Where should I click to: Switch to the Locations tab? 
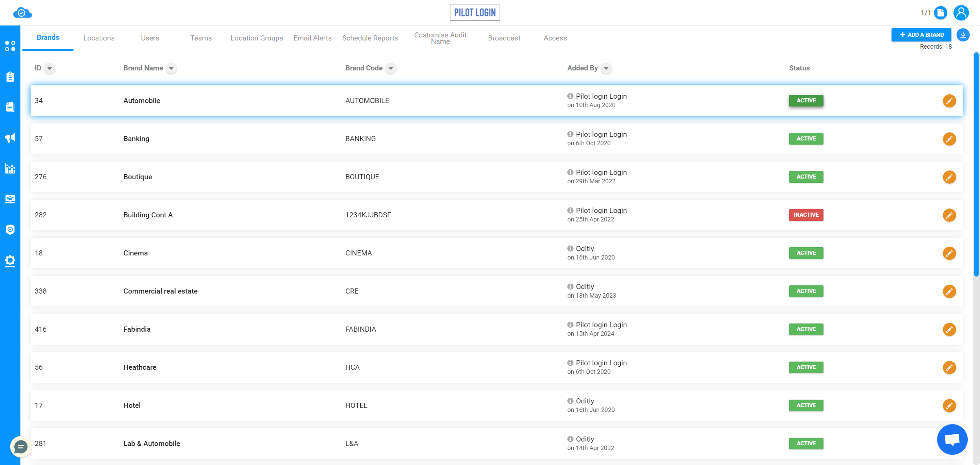pyautogui.click(x=99, y=38)
